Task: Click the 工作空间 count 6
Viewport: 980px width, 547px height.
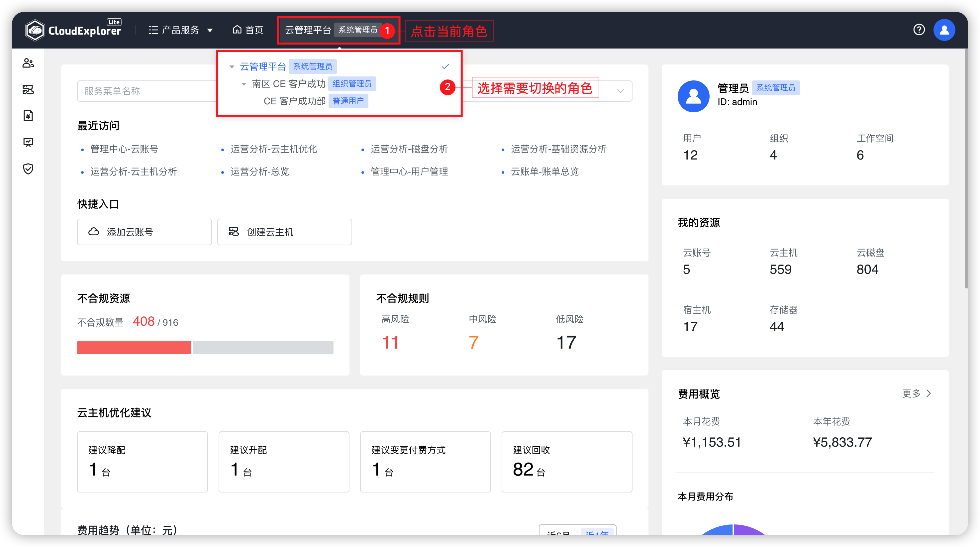Action: click(860, 155)
